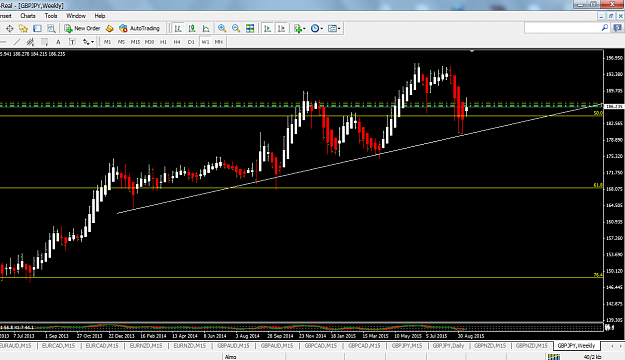This screenshot has width=625, height=360.
Task: Toggle chart shift from right border
Action: pyautogui.click(x=281, y=28)
